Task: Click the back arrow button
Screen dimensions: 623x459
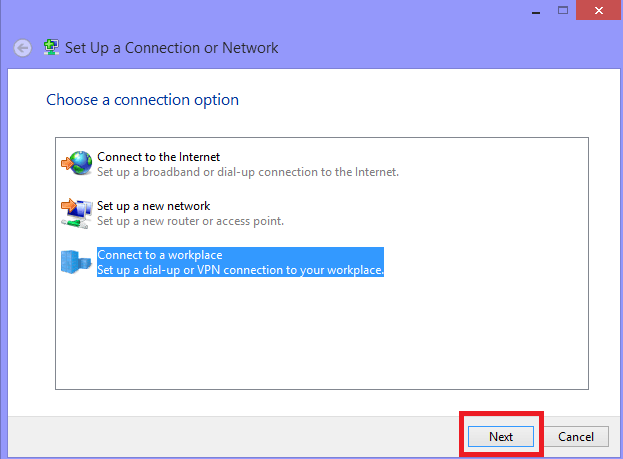Action: [23, 48]
